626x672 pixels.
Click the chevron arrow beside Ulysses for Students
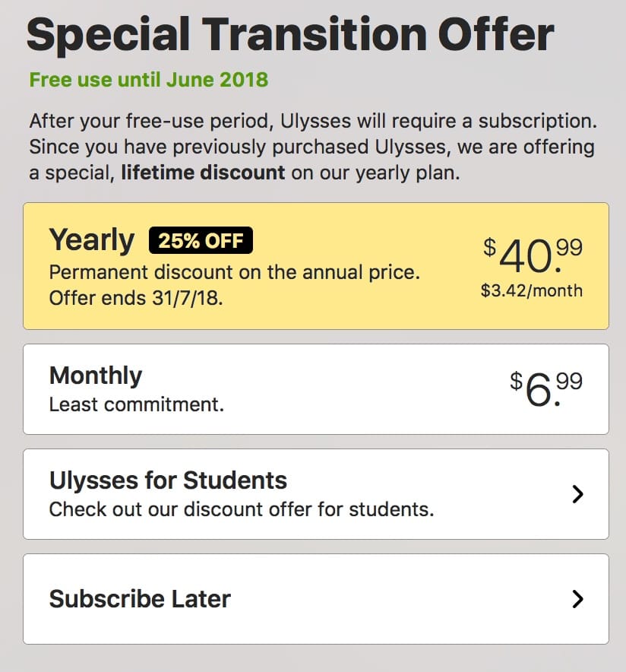click(577, 494)
